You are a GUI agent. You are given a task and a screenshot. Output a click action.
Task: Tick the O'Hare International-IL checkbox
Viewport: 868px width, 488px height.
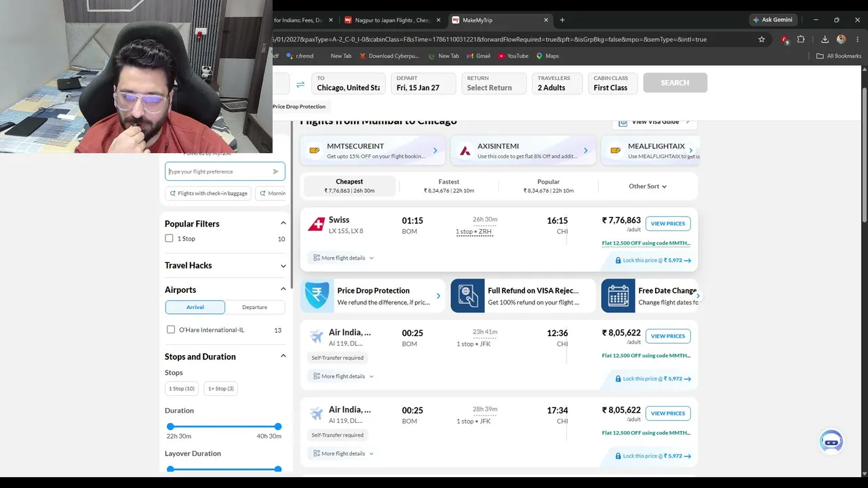click(171, 329)
